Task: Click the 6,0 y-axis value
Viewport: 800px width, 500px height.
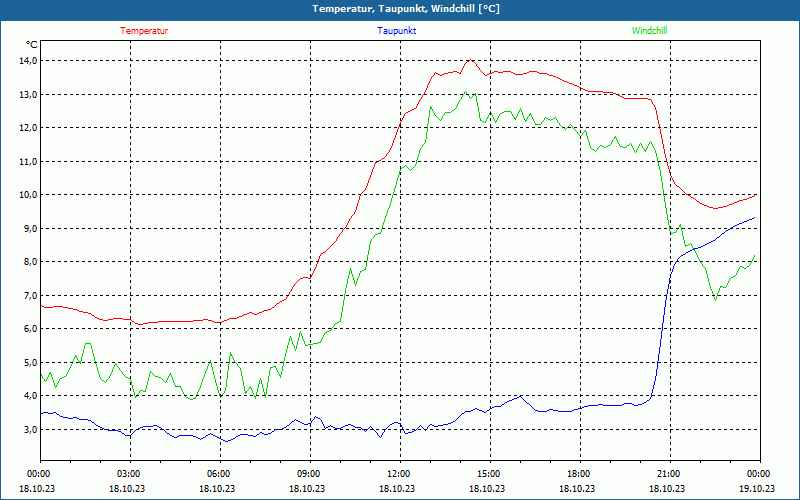Action: click(30, 329)
